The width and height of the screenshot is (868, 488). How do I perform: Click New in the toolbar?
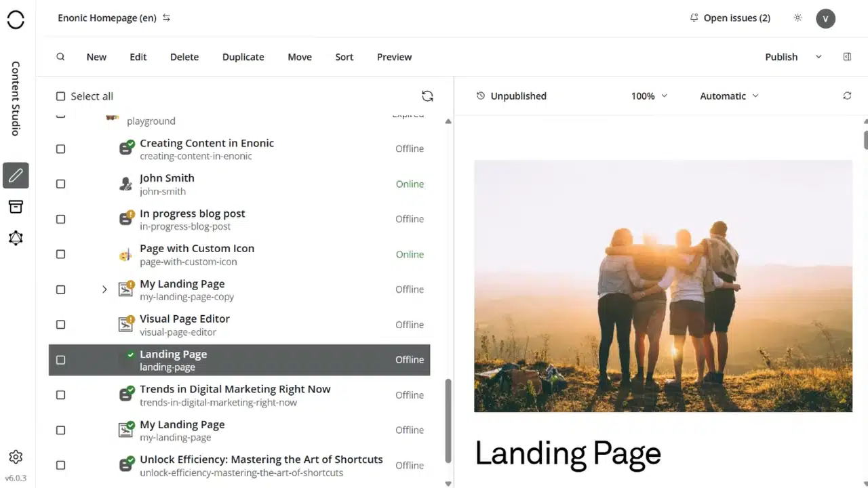96,57
